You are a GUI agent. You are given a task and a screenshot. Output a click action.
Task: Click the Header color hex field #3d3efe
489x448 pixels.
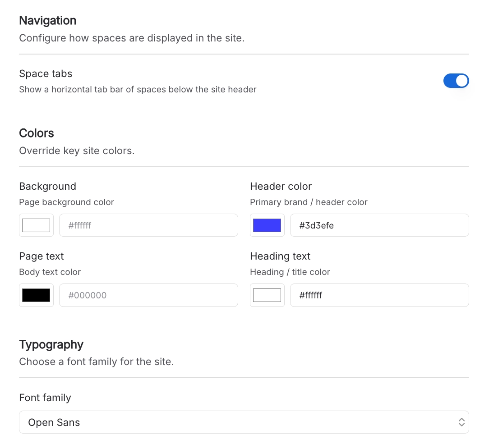point(379,225)
